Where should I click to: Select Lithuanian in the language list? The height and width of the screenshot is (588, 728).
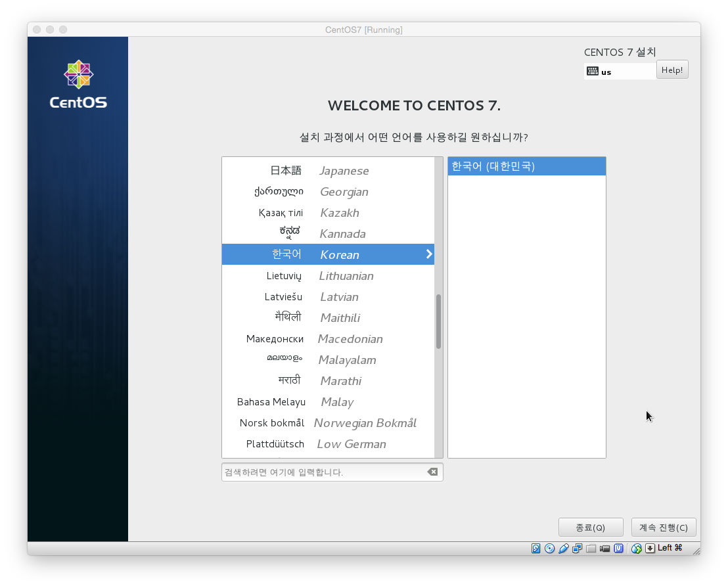(329, 276)
